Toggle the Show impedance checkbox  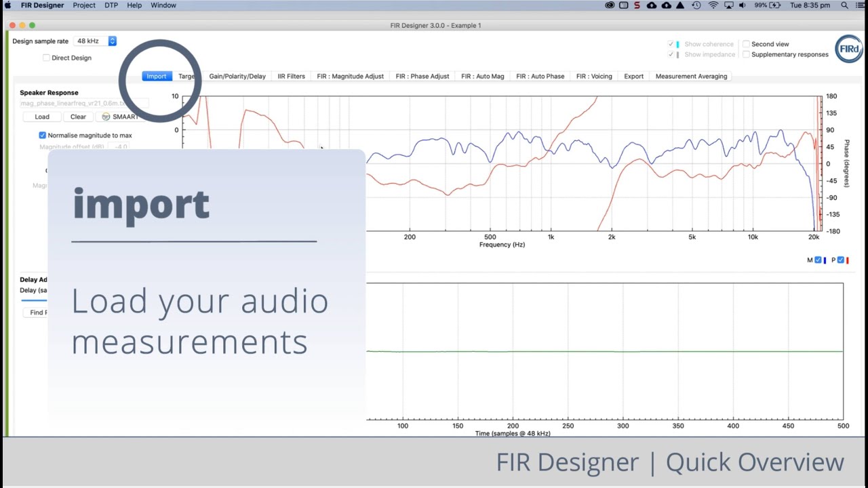[671, 54]
